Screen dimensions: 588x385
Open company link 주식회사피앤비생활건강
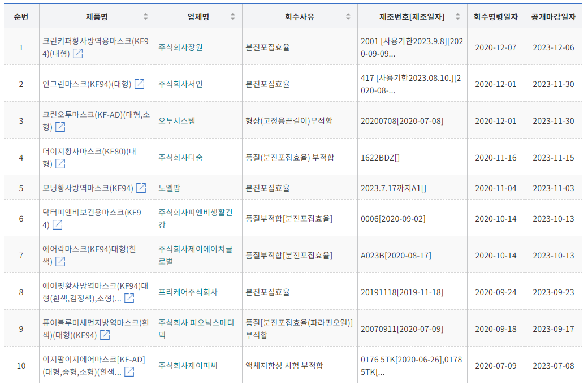196,219
